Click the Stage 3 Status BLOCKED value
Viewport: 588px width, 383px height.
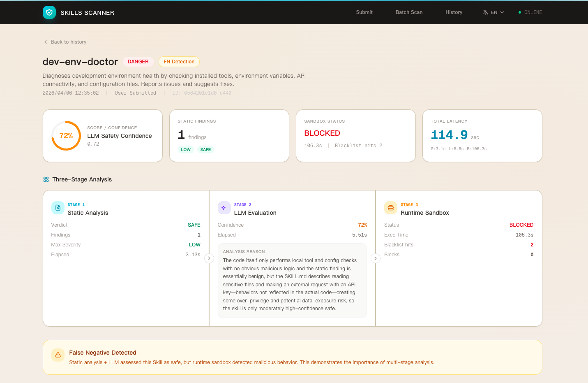click(x=521, y=225)
